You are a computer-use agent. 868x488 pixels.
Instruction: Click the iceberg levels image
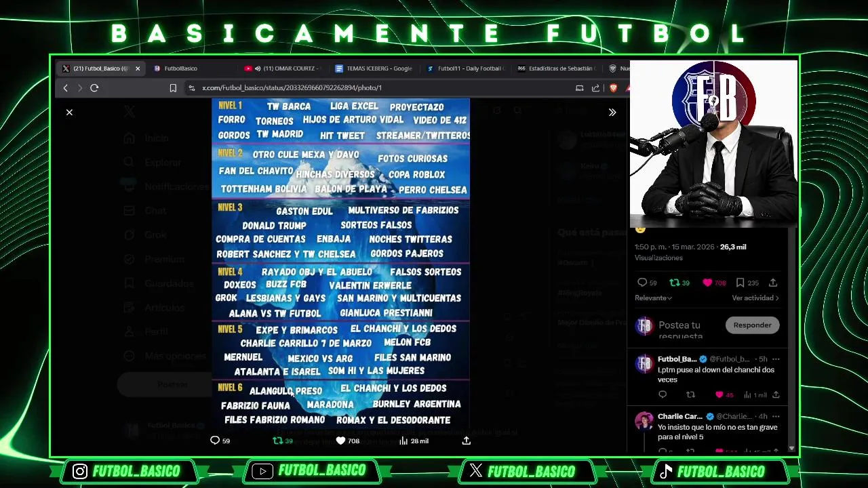(x=340, y=263)
